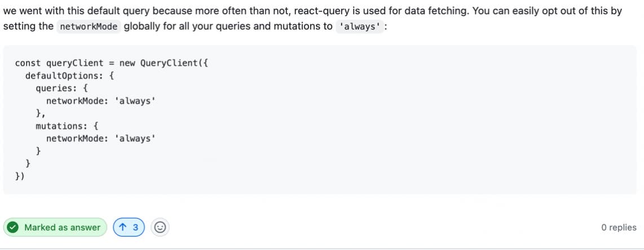Upvote the answer with the arrow button
The height and width of the screenshot is (250, 644).
point(122,227)
